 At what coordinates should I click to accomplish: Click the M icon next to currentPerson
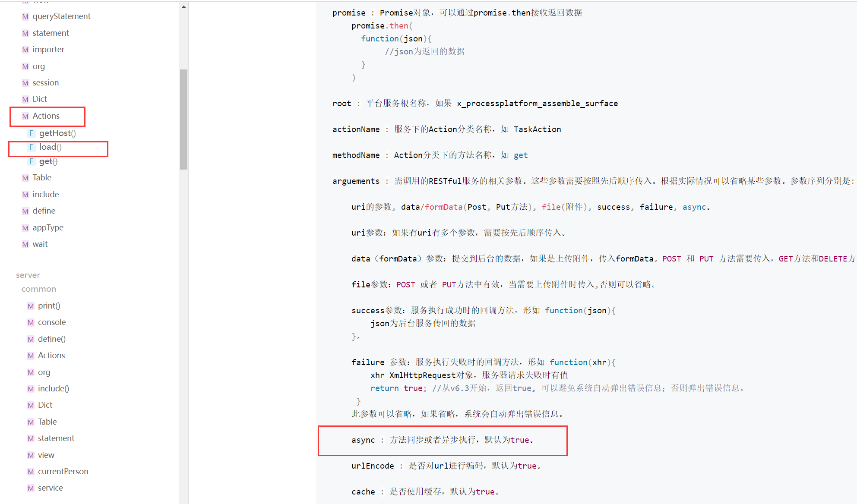pos(31,472)
